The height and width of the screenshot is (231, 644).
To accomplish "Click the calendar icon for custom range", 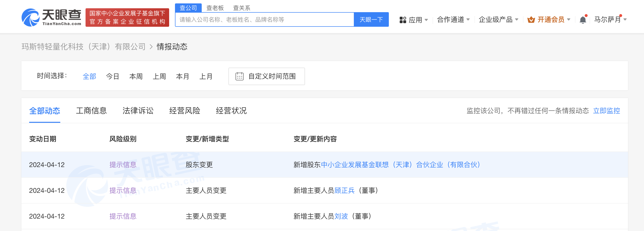I will coord(239,76).
